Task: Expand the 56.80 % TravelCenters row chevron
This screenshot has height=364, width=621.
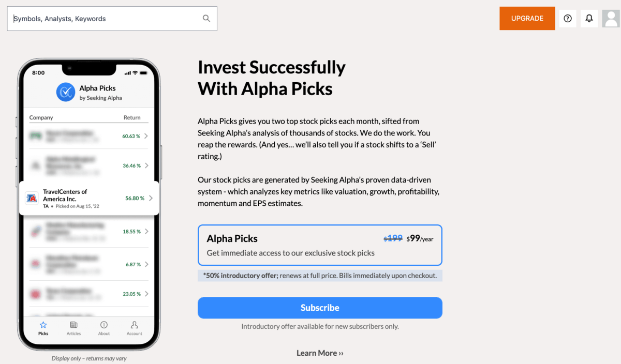Action: 151,198
